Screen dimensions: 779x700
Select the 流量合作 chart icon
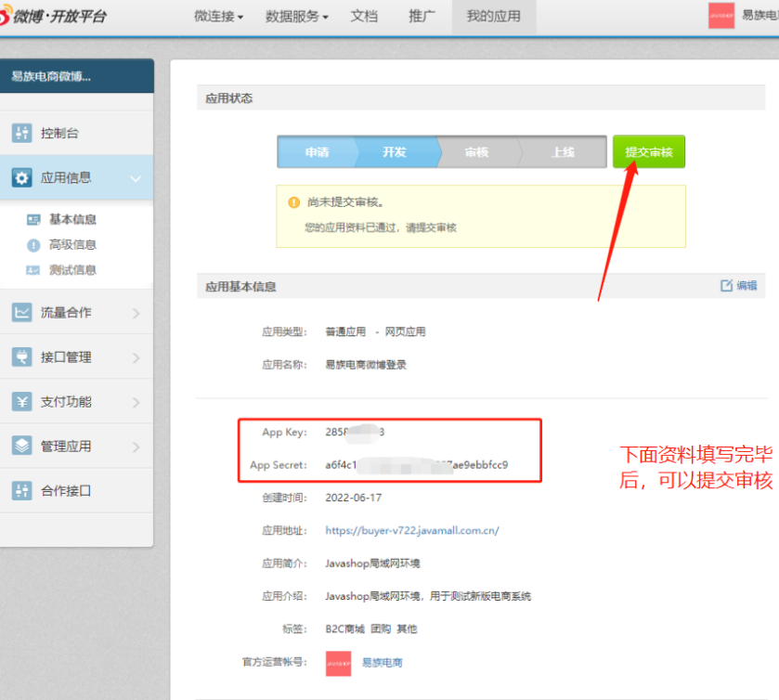coord(21,313)
